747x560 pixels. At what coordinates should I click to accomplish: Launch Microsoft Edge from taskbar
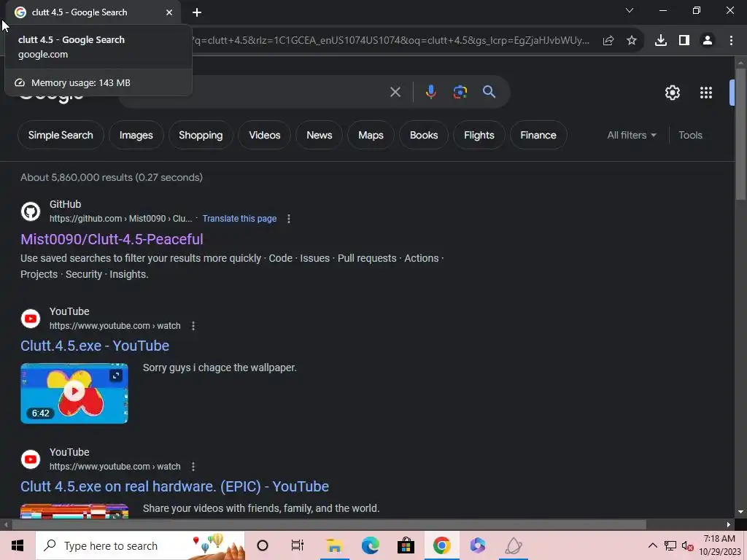coord(370,545)
